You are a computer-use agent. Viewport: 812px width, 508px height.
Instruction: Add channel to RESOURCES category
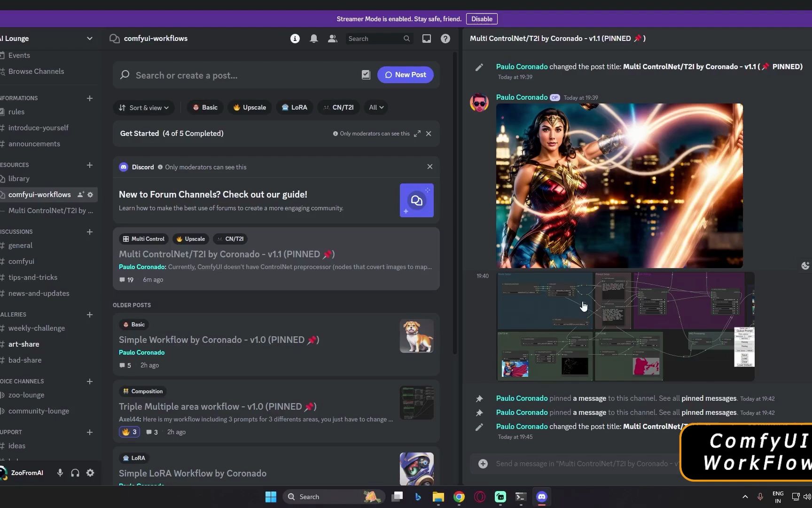pyautogui.click(x=89, y=165)
